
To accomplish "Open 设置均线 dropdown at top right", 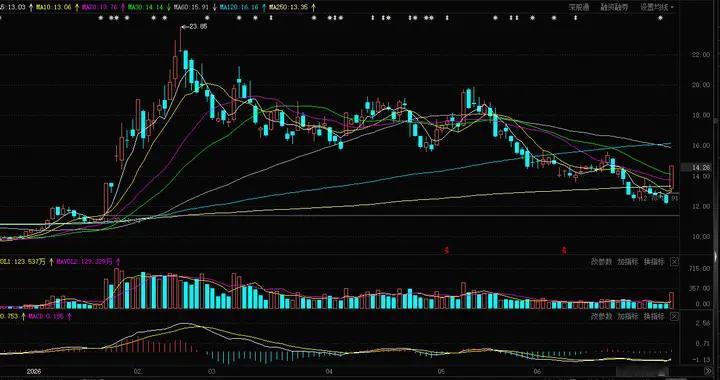I will pyautogui.click(x=657, y=7).
